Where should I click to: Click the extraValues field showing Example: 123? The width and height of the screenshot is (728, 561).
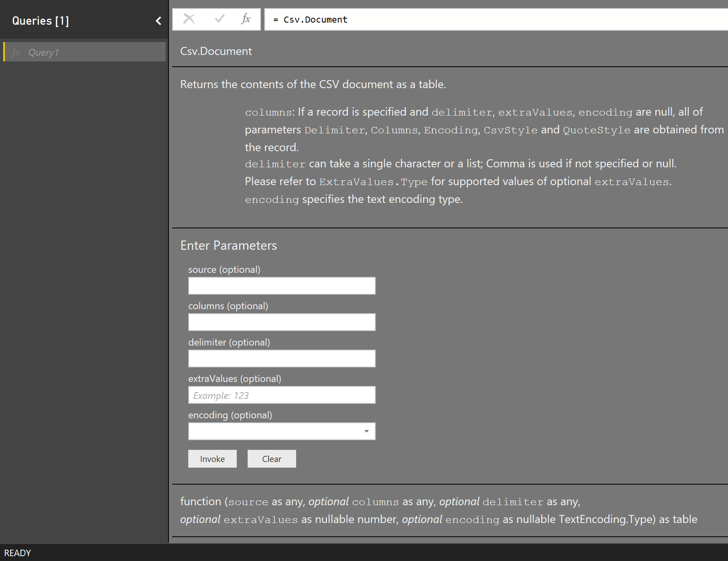pos(282,395)
